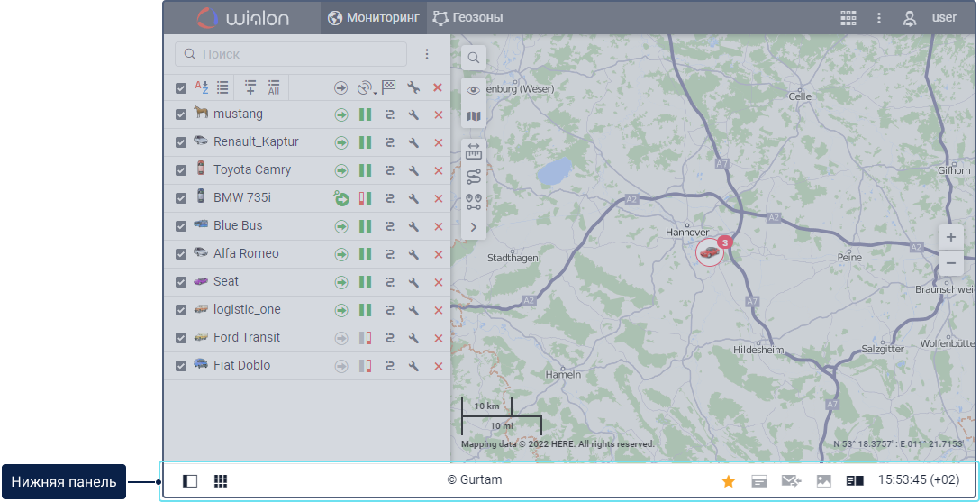Click the © Gurtam link
The height and width of the screenshot is (502, 980).
pos(475,480)
